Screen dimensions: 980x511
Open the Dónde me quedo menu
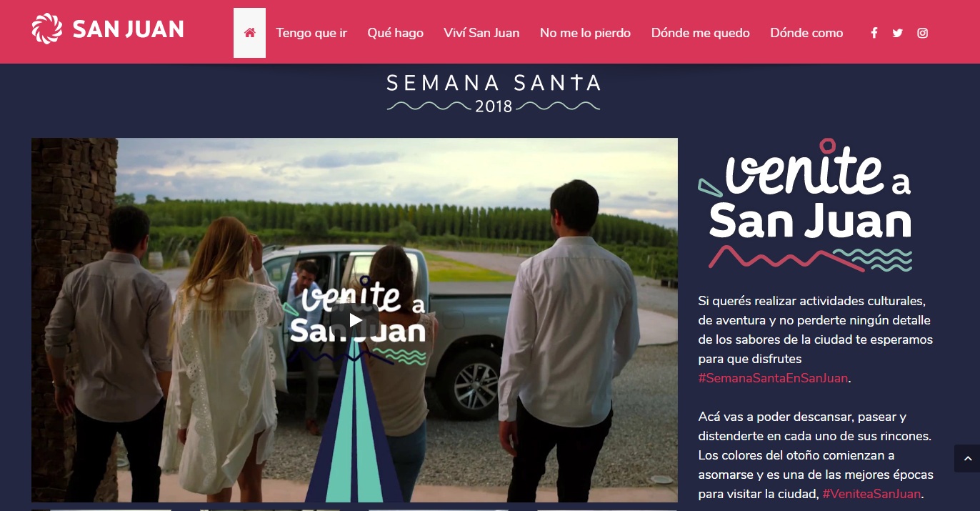click(701, 33)
